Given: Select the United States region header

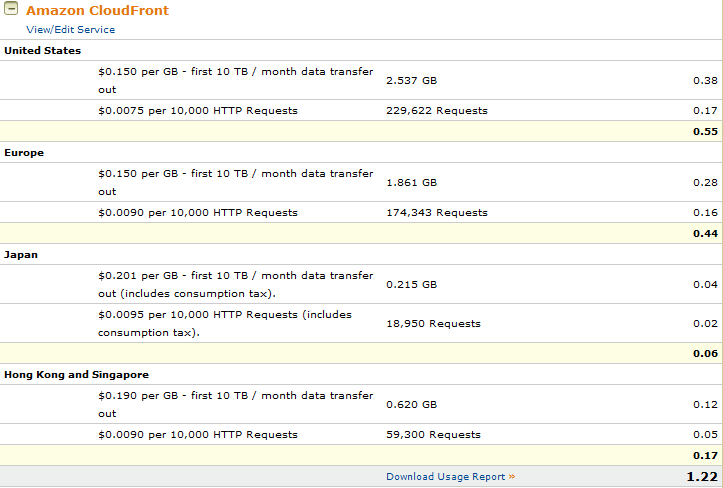Looking at the screenshot, I should click(43, 50).
